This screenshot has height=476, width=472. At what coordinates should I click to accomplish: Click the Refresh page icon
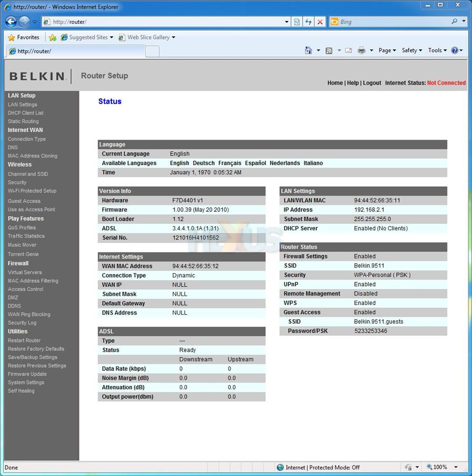(308, 22)
